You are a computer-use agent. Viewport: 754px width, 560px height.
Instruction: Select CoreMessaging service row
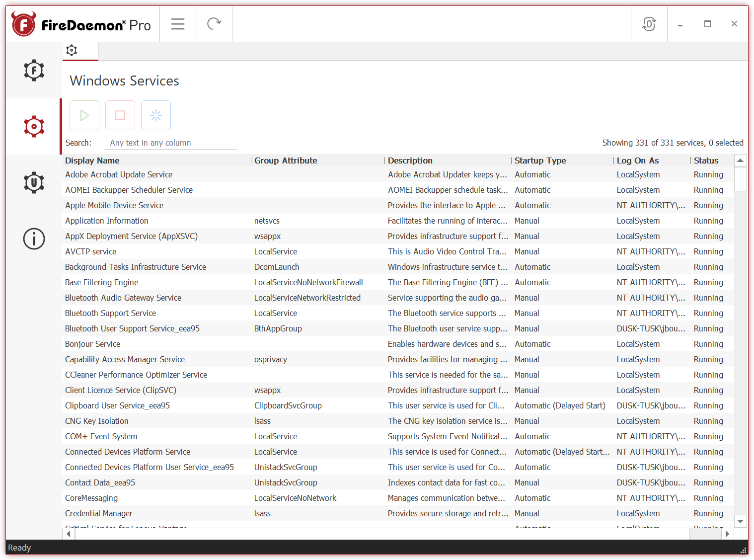click(x=398, y=498)
